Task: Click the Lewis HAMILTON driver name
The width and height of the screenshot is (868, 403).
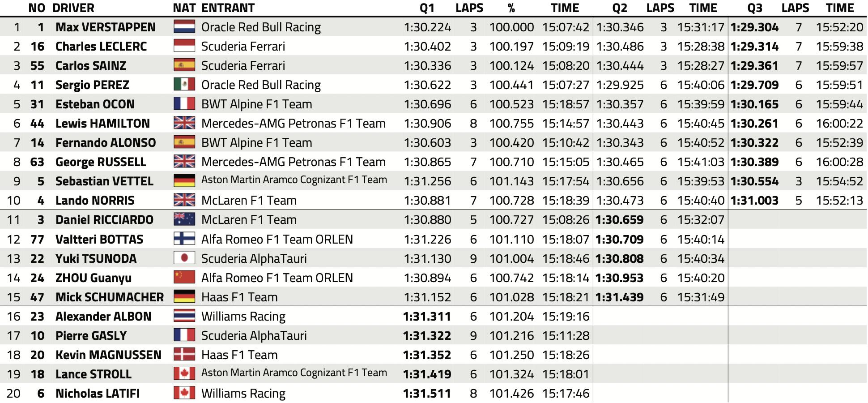Action: 102,124
